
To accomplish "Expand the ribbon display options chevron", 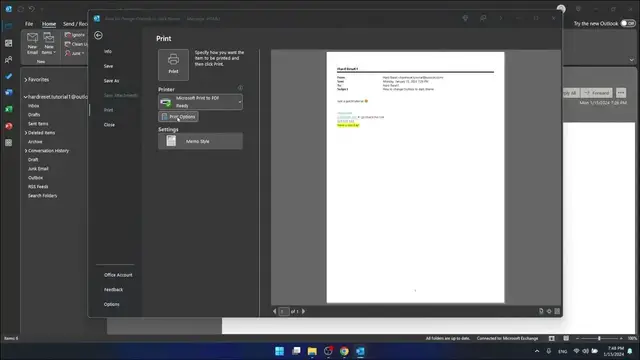I will point(631,60).
